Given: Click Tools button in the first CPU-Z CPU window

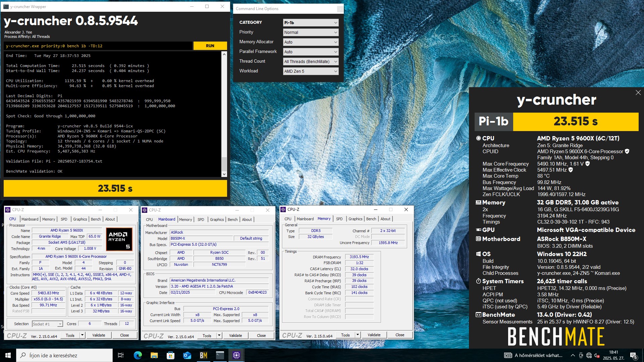Looking at the screenshot, I should click(70, 335).
